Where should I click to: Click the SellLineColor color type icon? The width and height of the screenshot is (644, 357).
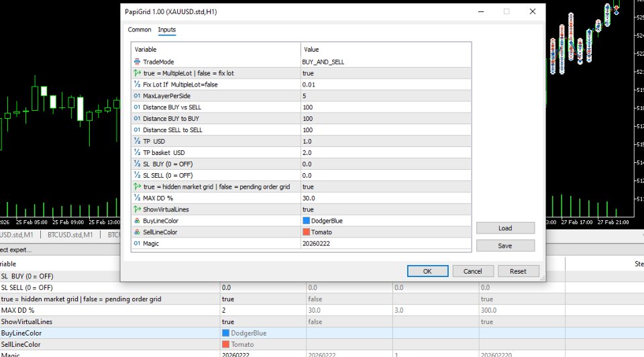pyautogui.click(x=137, y=232)
